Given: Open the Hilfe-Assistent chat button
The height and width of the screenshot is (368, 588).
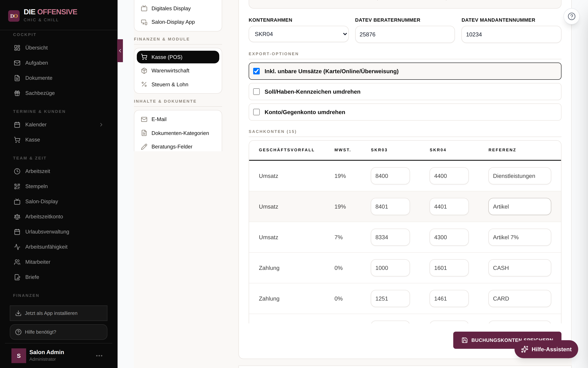Looking at the screenshot, I should tap(546, 349).
